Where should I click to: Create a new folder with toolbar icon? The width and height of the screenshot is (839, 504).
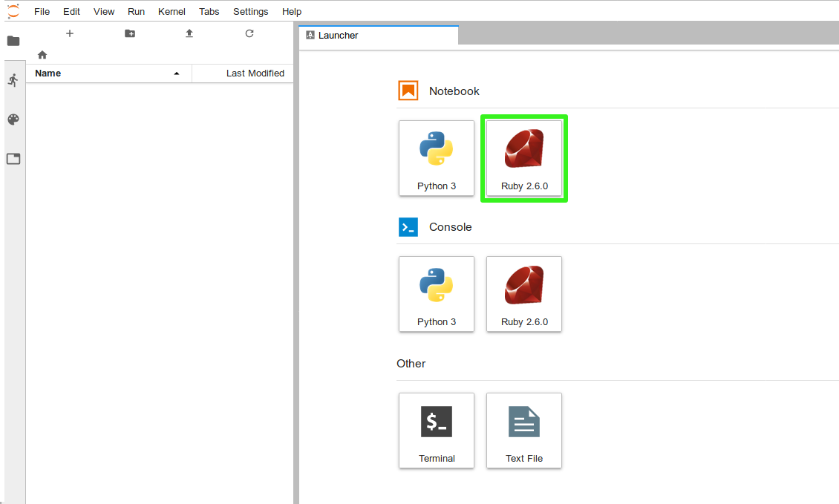coord(130,33)
